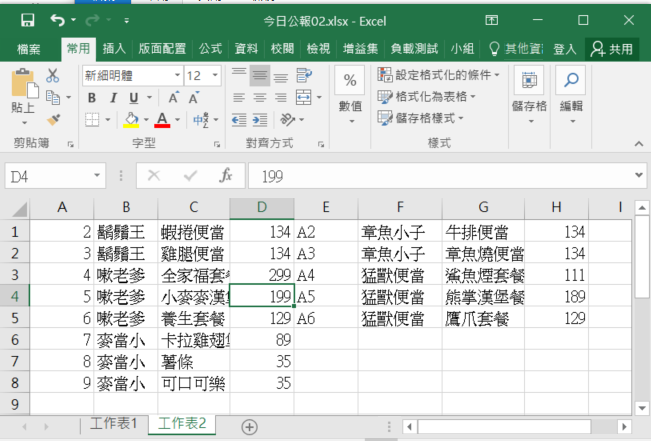Decrease the indent

pos(239,120)
